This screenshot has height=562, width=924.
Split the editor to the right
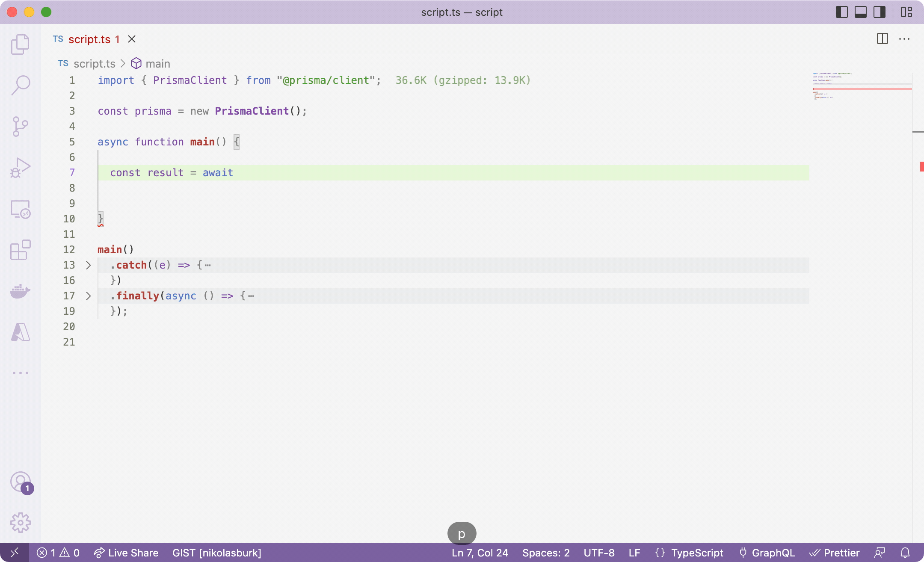tap(882, 39)
